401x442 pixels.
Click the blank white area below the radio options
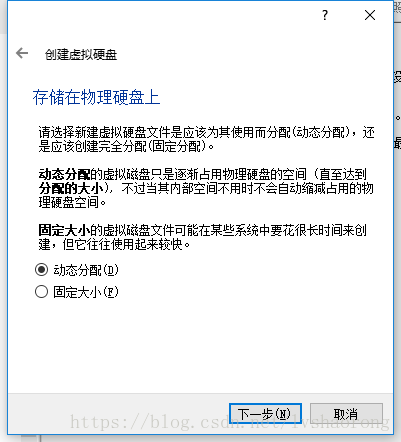point(200,347)
